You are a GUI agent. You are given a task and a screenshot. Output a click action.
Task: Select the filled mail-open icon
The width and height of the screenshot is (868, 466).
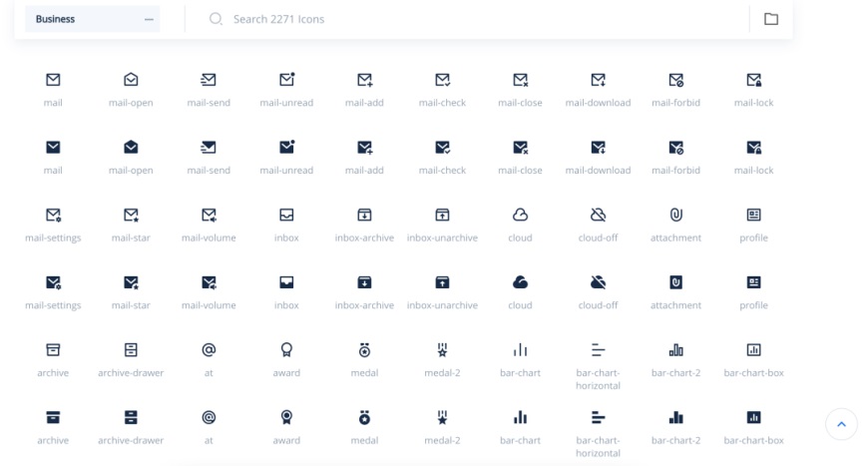(131, 148)
